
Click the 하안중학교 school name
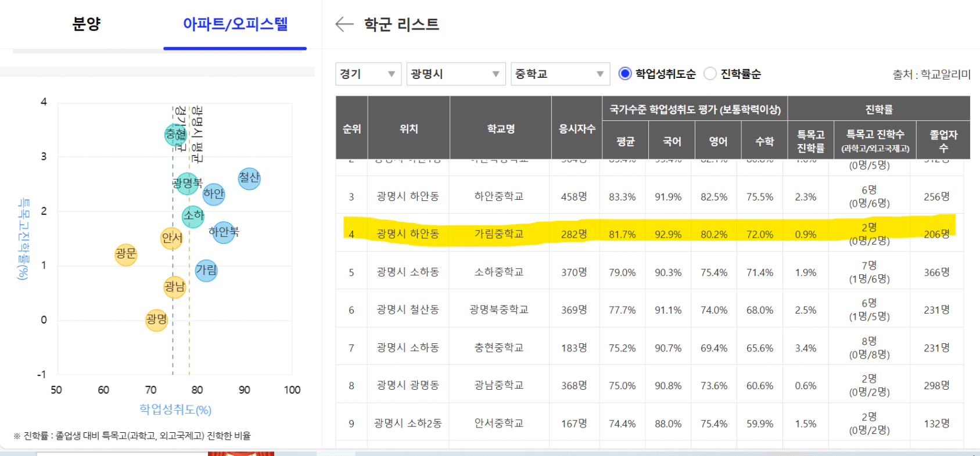coord(499,196)
